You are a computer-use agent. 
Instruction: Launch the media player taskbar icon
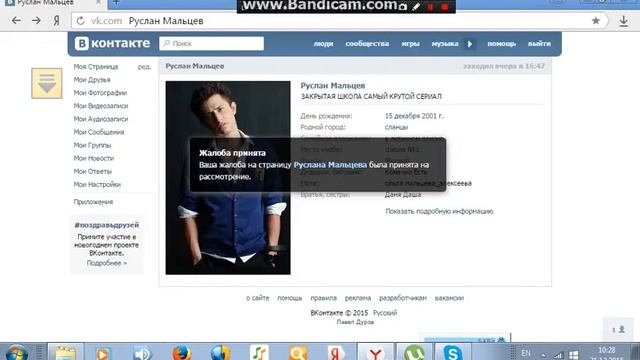103,353
